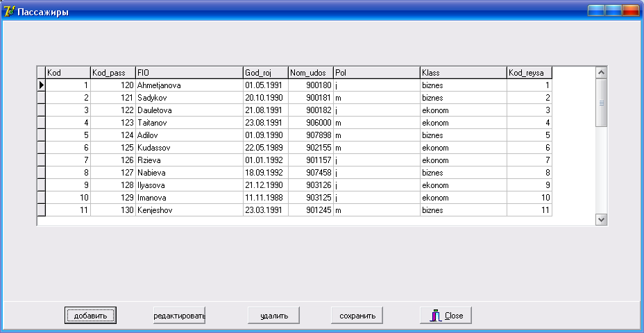Screen dimensions: 644x333
Task: Click the добавить button
Action: 90,316
